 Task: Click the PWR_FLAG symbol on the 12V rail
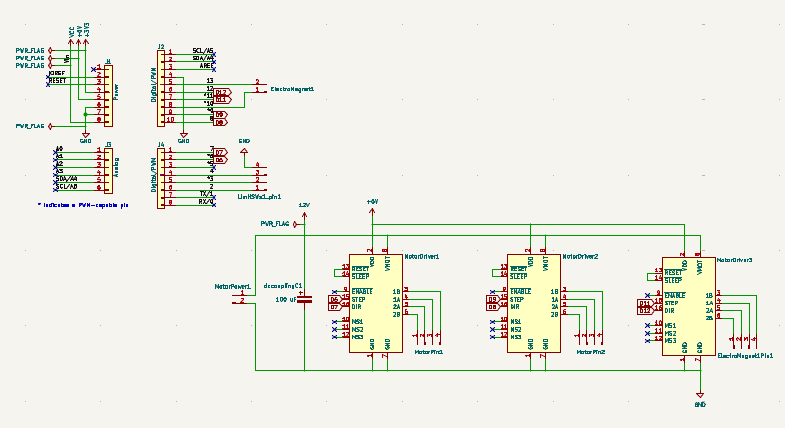coord(274,224)
